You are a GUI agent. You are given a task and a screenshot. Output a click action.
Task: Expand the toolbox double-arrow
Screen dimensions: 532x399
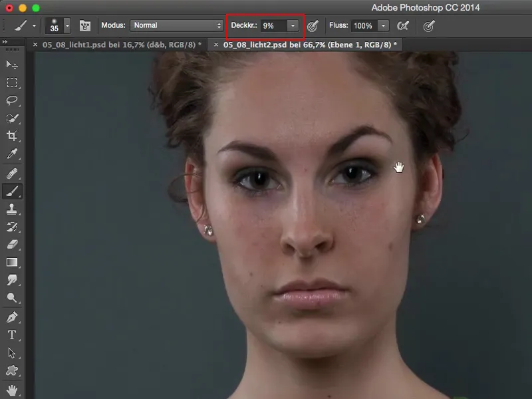coord(5,42)
